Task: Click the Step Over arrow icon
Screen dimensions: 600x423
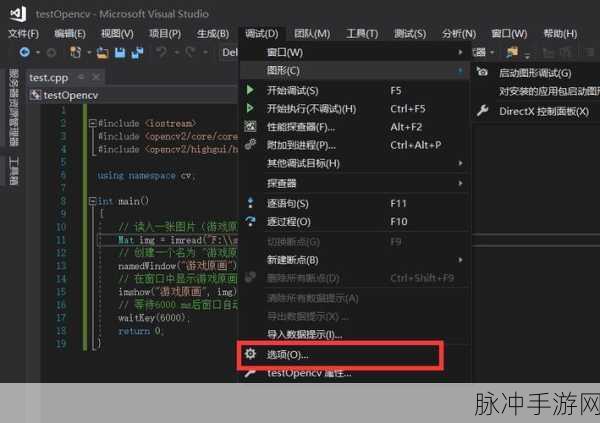Action: click(250, 221)
